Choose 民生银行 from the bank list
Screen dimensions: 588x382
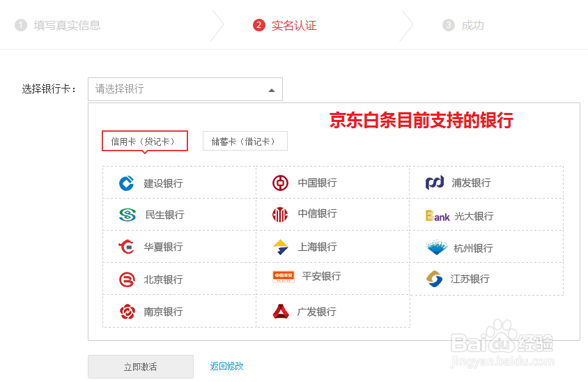click(179, 215)
